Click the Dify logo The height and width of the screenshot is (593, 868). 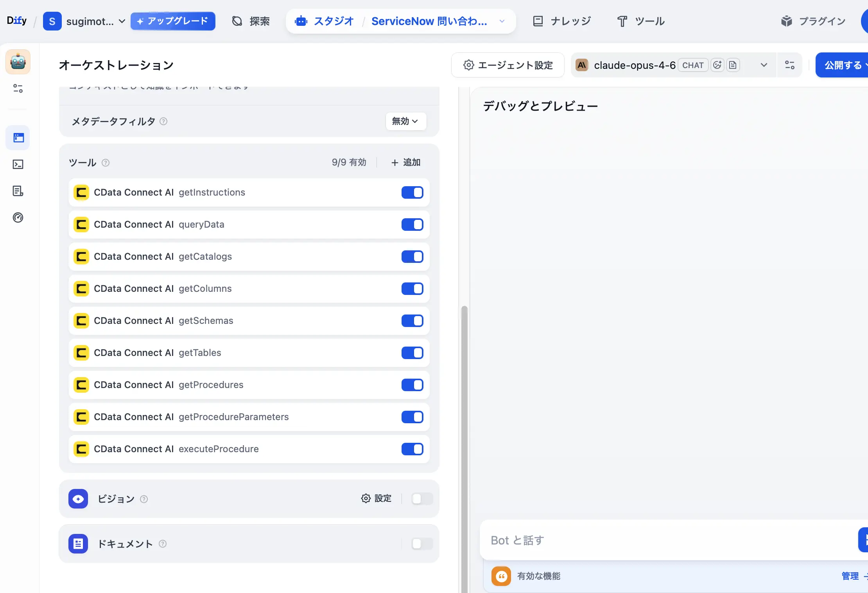pos(16,20)
